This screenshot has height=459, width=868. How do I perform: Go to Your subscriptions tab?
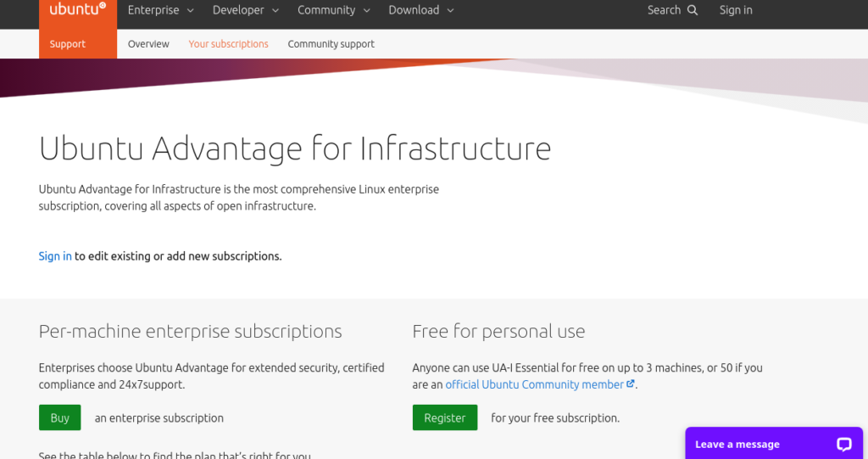[x=228, y=44]
